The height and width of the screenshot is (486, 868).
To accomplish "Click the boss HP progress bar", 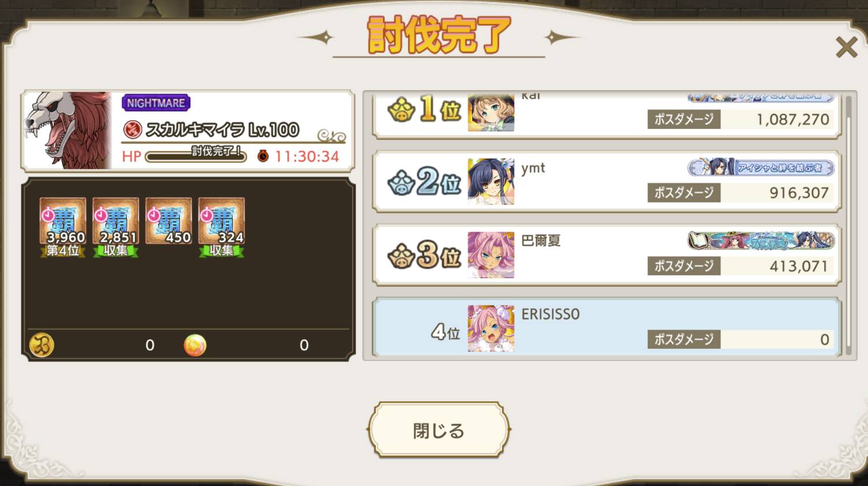I will (x=196, y=156).
